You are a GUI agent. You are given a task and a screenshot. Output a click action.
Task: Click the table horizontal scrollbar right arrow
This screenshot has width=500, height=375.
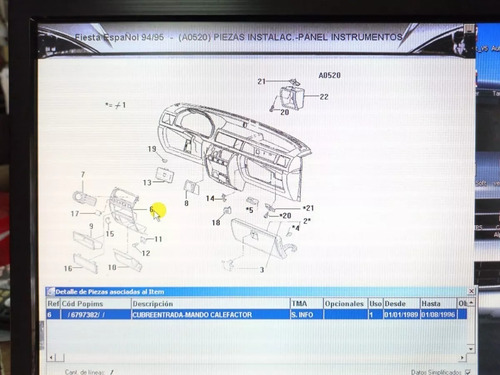point(462,358)
